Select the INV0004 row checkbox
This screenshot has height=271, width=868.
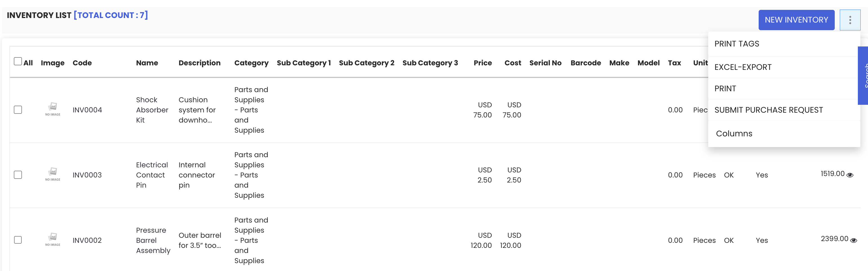[18, 110]
